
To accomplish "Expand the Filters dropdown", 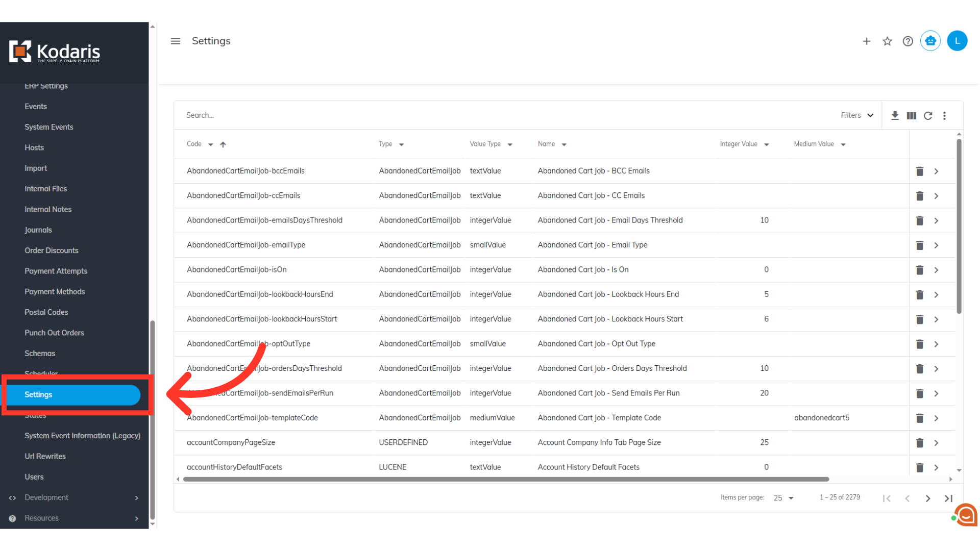I will [857, 115].
